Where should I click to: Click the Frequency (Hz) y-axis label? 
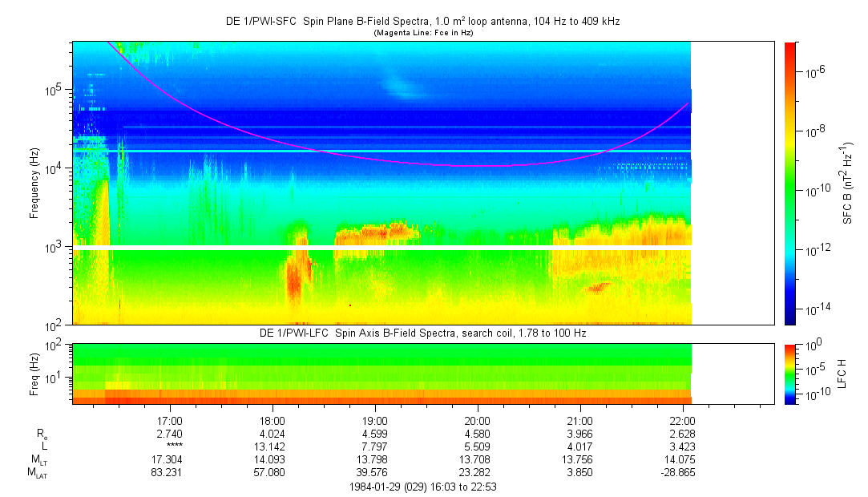(x=34, y=184)
